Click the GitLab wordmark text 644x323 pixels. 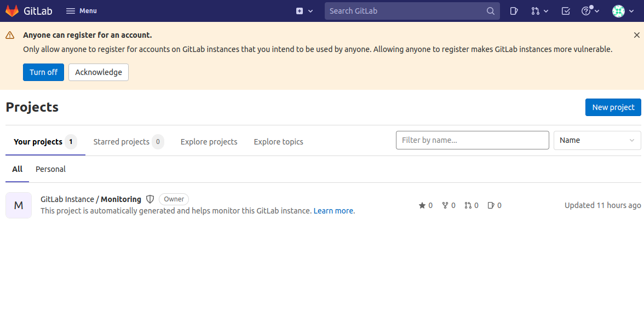pyautogui.click(x=38, y=11)
